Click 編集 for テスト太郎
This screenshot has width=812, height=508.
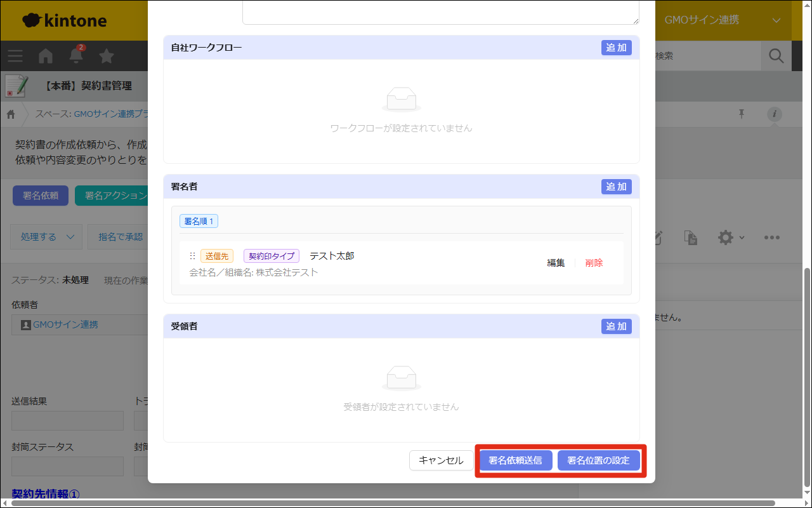coord(556,263)
